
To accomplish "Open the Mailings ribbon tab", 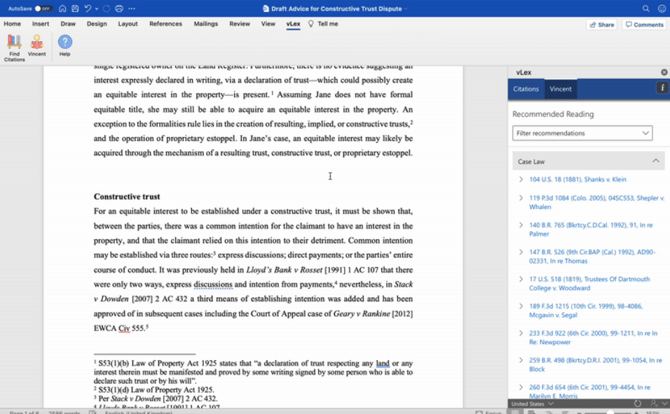I will pos(206,24).
